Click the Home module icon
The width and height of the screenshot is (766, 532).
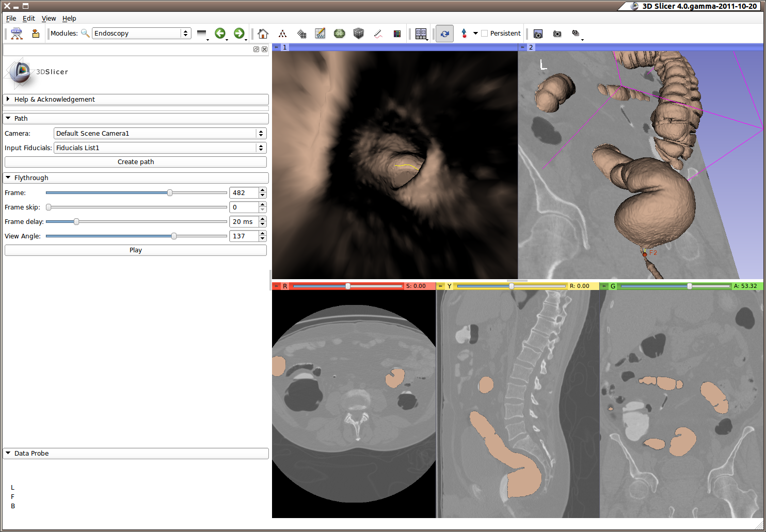point(263,34)
